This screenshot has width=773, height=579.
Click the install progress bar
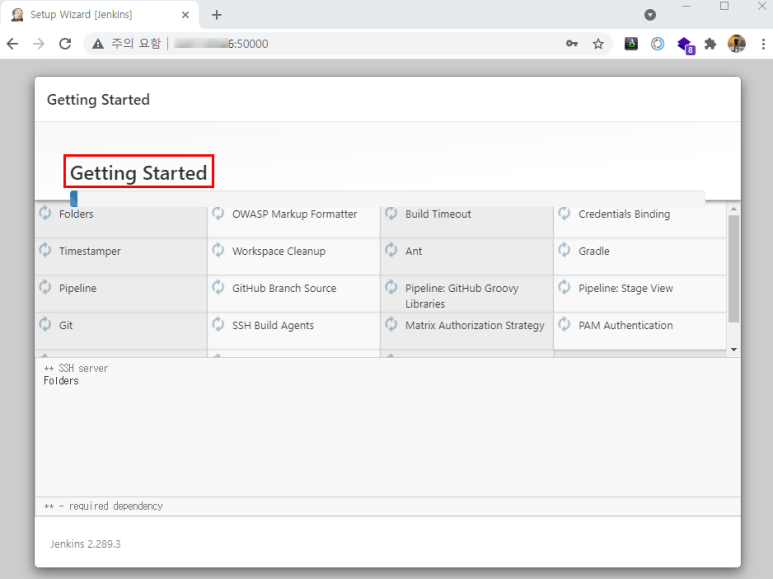click(387, 199)
